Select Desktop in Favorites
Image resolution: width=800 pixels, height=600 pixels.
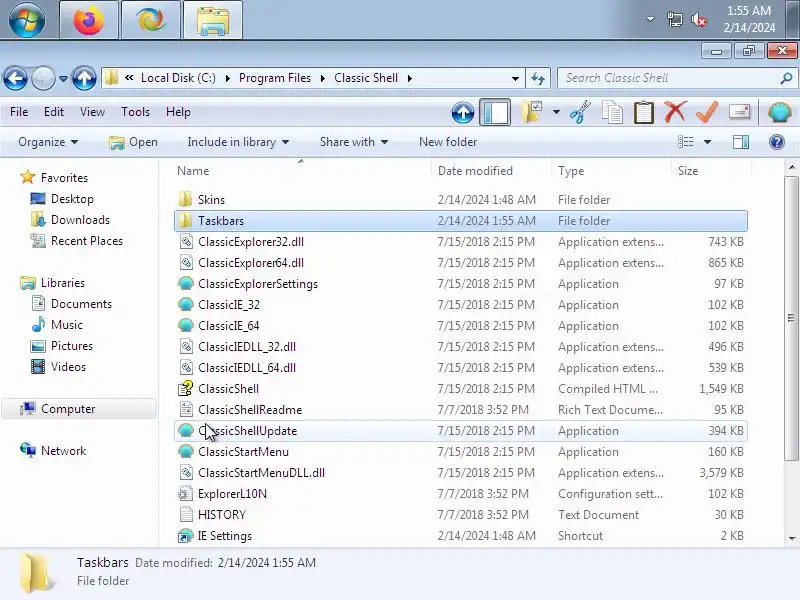[72, 199]
